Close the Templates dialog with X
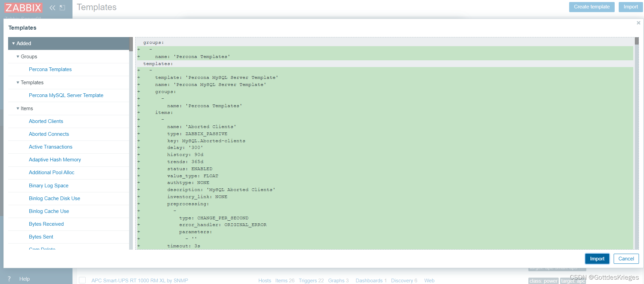Screen dimensions: 644x284 [638, 23]
